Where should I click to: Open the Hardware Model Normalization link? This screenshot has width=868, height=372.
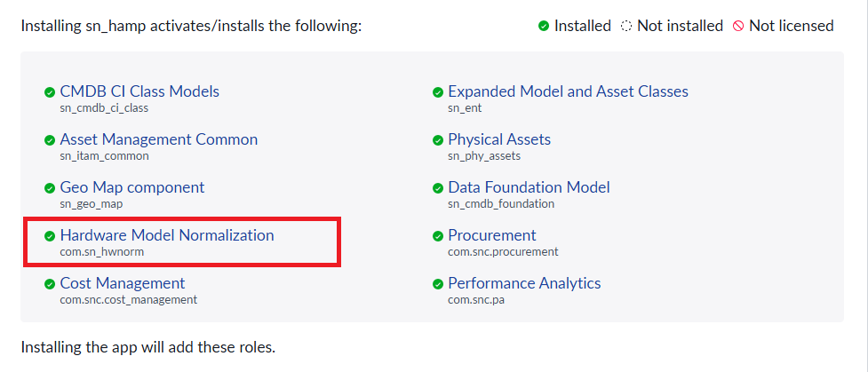pyautogui.click(x=167, y=235)
